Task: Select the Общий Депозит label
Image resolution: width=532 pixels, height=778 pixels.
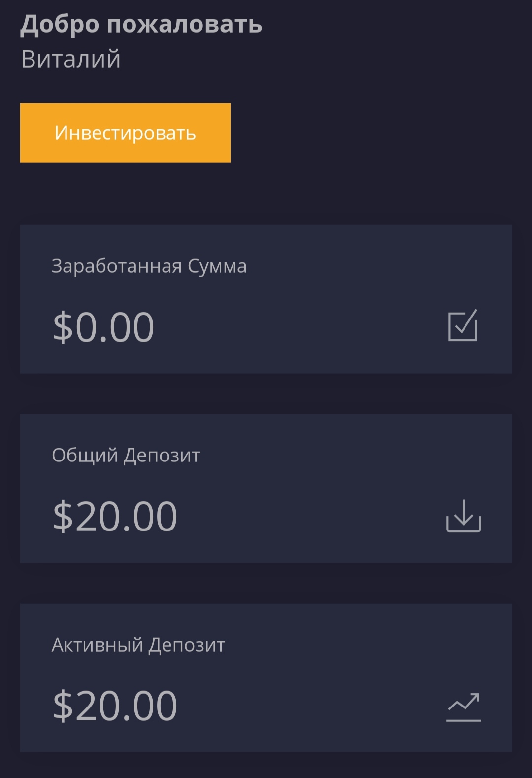Action: [x=126, y=456]
